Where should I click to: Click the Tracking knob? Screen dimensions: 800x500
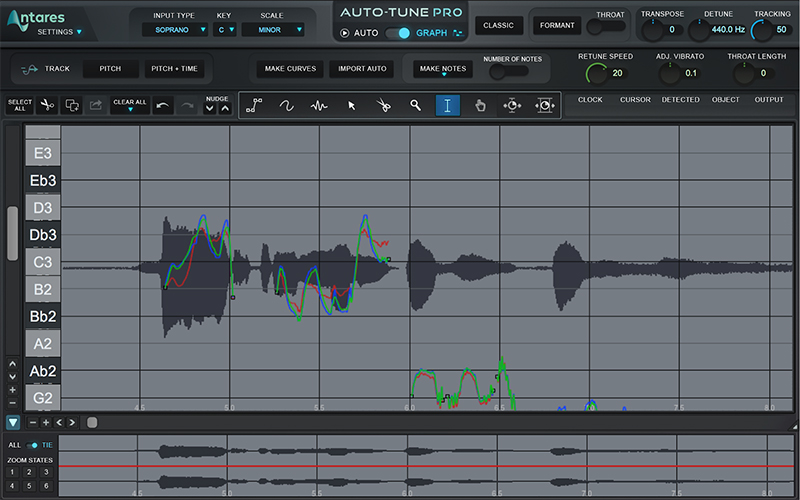pos(762,30)
